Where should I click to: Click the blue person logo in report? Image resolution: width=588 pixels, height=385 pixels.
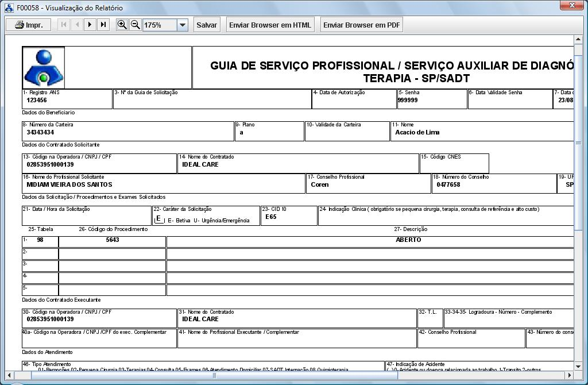click(44, 68)
